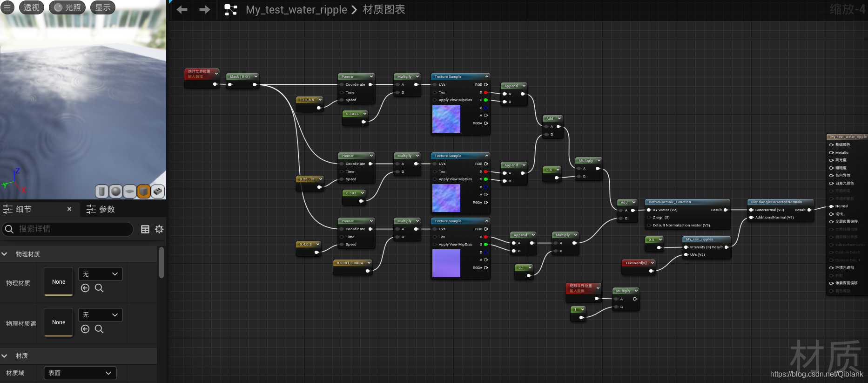This screenshot has width=868, height=383.
Task: Click the 基础颜色 input pin
Action: (831, 145)
